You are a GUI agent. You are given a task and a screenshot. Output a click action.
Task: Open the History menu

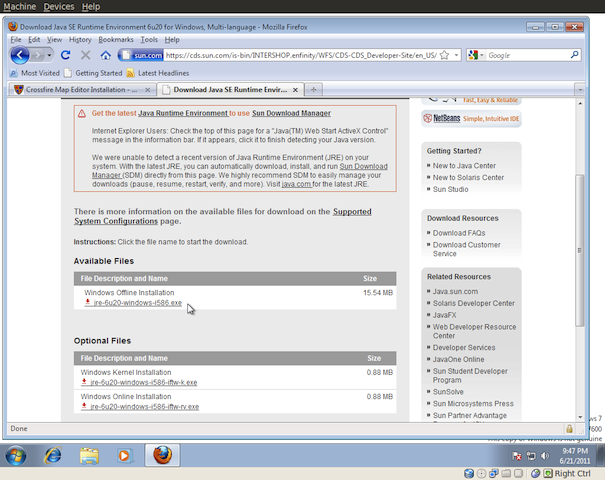tap(80, 39)
